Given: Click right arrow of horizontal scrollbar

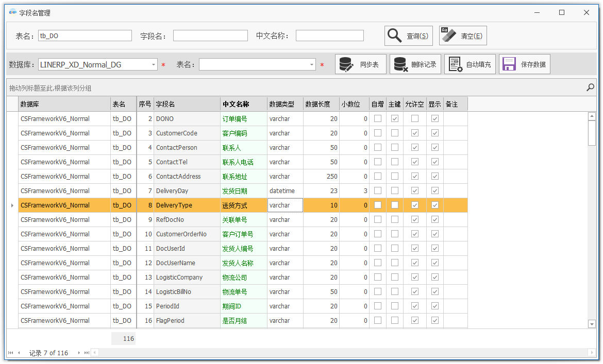Looking at the screenshot, I should [592, 352].
